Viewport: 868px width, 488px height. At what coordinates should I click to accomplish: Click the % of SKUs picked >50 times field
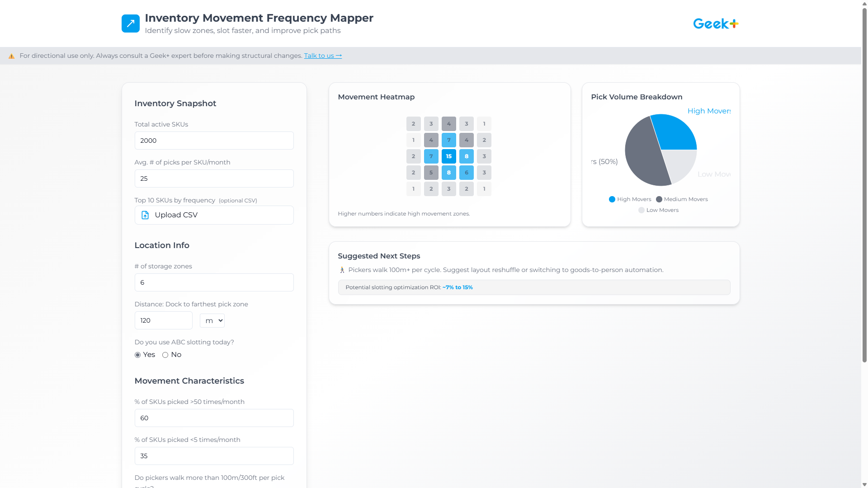click(x=214, y=418)
